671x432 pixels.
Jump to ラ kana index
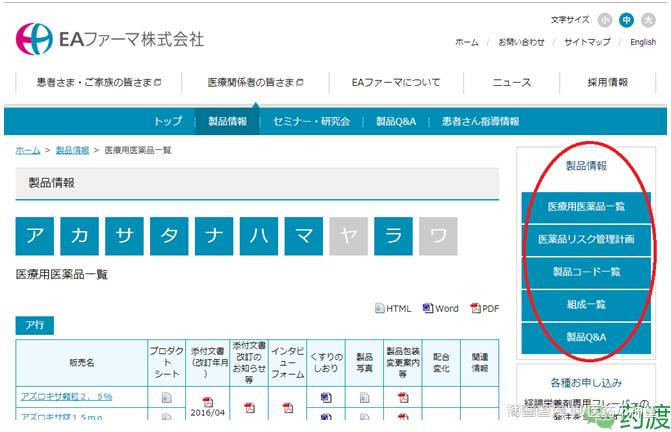(x=393, y=236)
